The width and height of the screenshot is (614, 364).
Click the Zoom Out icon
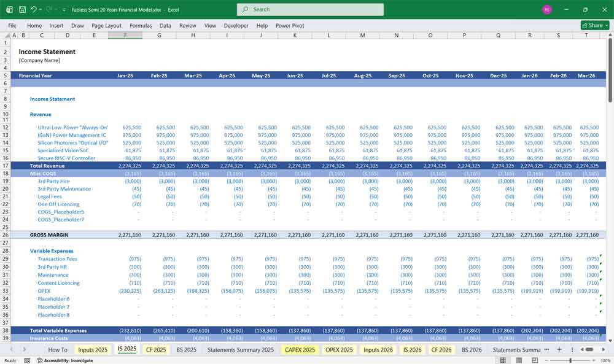(x=547, y=359)
